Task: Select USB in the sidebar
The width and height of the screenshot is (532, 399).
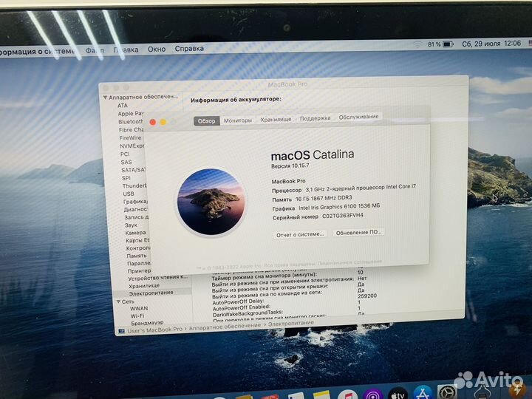Action: pyautogui.click(x=129, y=194)
